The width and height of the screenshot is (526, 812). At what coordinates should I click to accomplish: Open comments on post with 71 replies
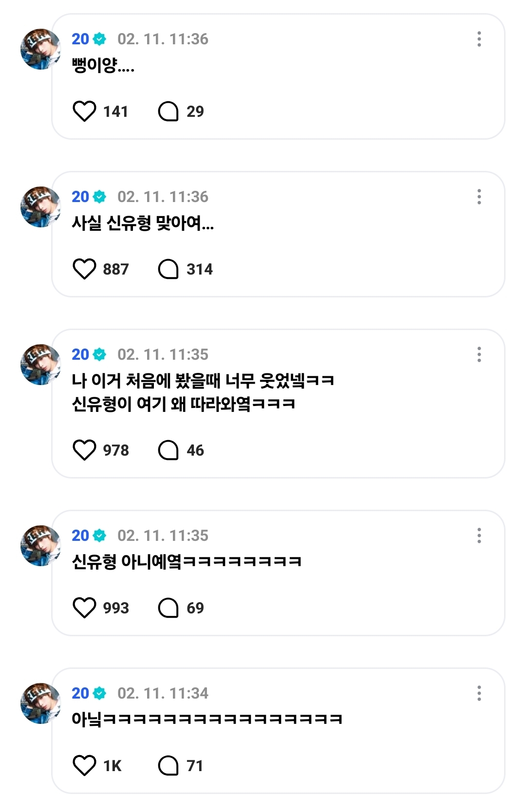click(169, 765)
